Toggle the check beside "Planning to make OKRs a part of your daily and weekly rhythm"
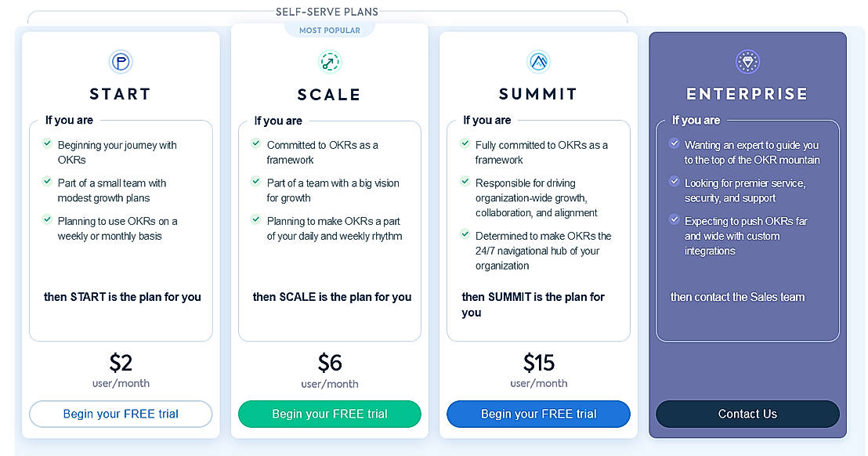The width and height of the screenshot is (868, 456). tap(256, 220)
